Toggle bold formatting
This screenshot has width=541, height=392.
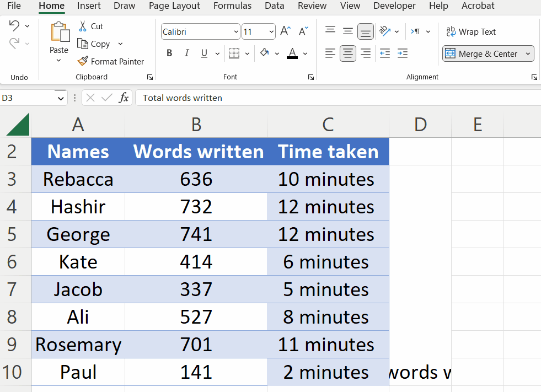coord(169,53)
